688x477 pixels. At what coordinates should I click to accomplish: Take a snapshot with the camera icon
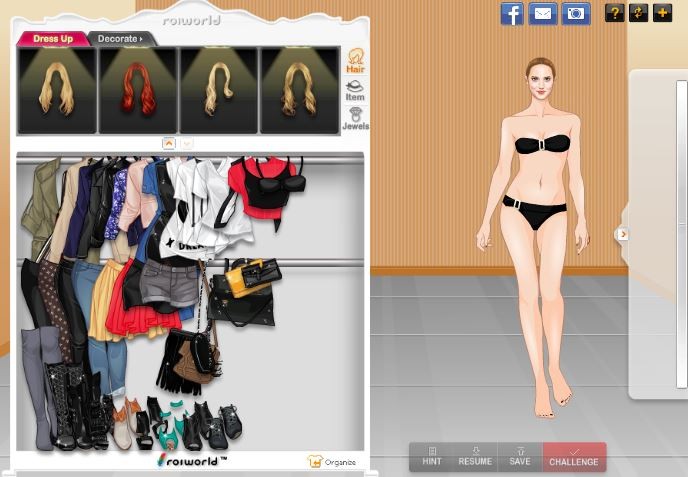tap(575, 14)
